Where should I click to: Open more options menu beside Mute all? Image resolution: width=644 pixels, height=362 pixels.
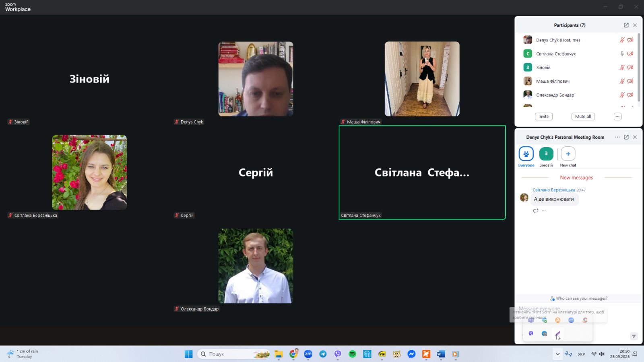click(x=617, y=117)
